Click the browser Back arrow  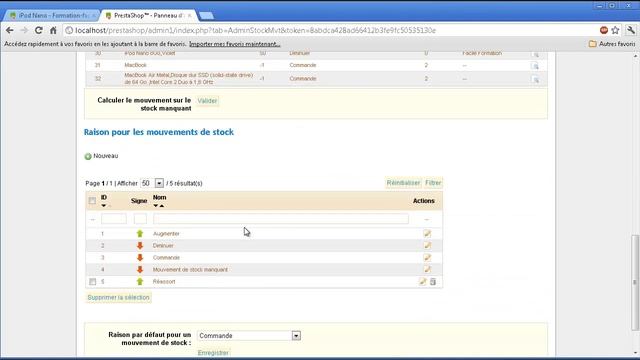point(10,30)
